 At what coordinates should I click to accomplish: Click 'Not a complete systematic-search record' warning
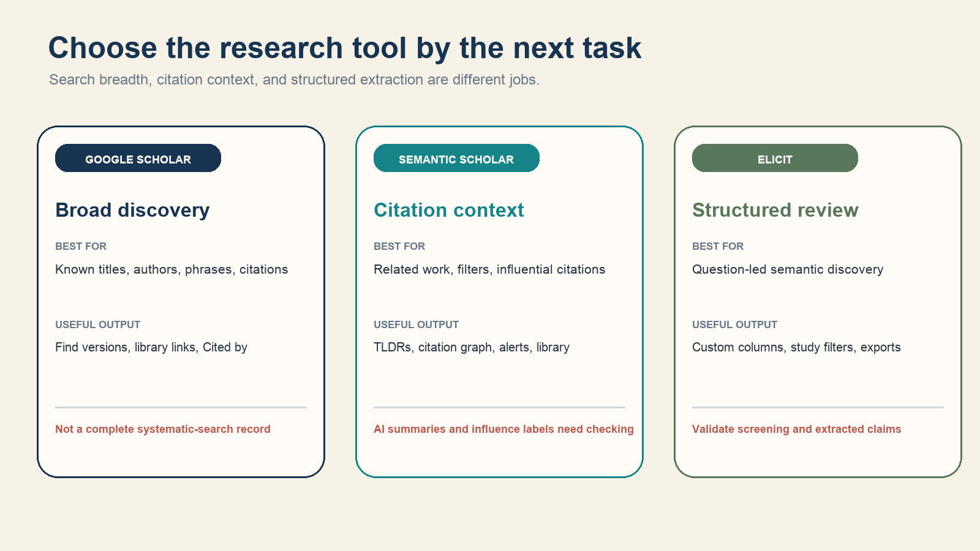(x=163, y=429)
